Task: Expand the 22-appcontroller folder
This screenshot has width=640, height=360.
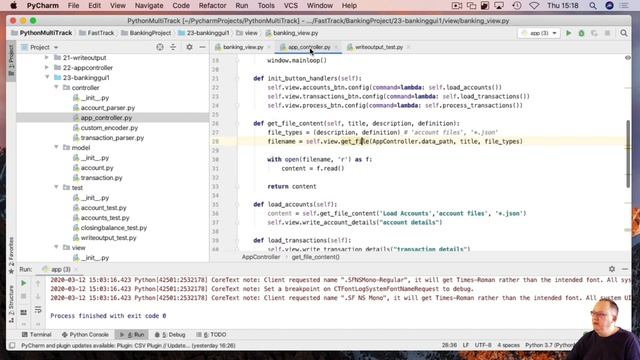Action: [47, 68]
